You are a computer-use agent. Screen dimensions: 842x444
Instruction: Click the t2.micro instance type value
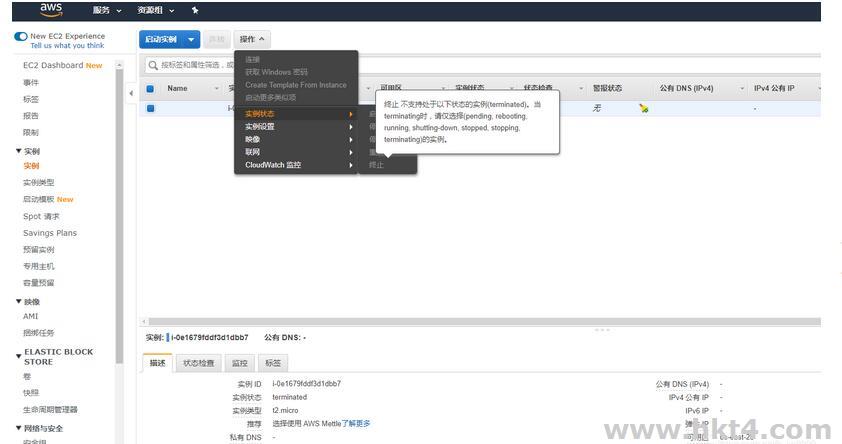285,410
